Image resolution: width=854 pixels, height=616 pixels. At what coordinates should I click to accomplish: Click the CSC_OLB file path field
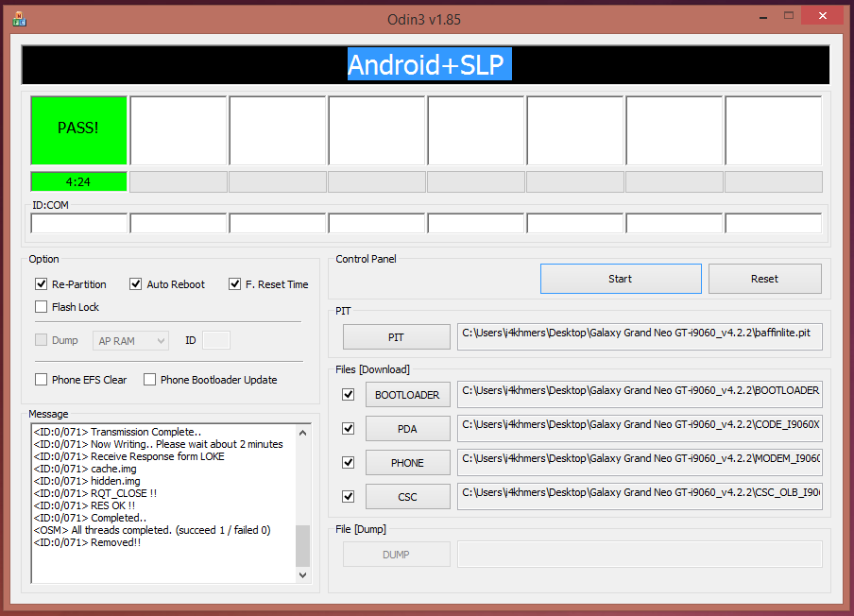(x=640, y=496)
